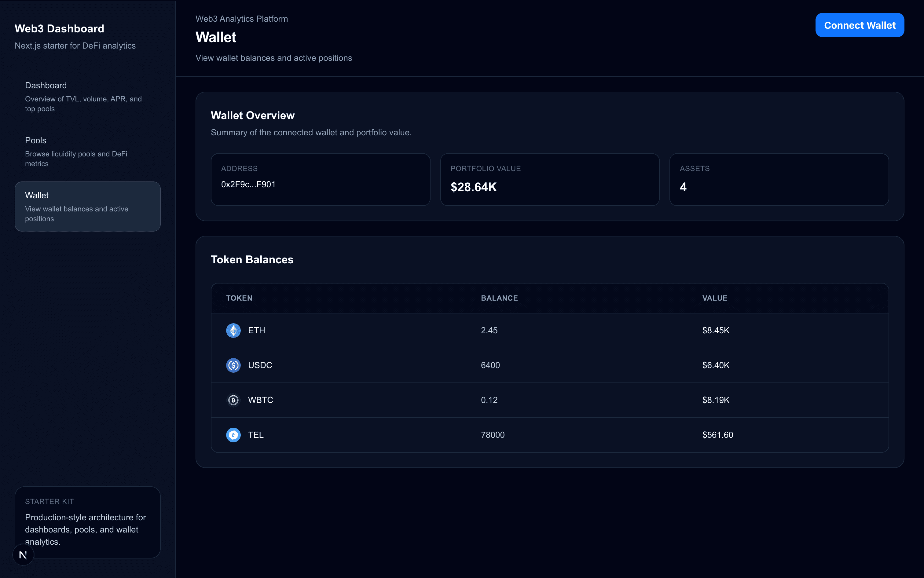This screenshot has width=924, height=578.
Task: Click the ADDRESS label
Action: (239, 169)
